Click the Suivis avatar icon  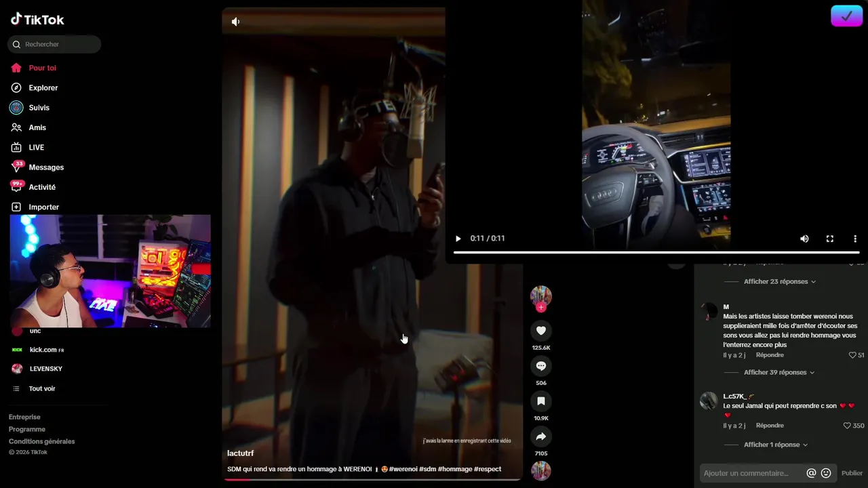[16, 107]
